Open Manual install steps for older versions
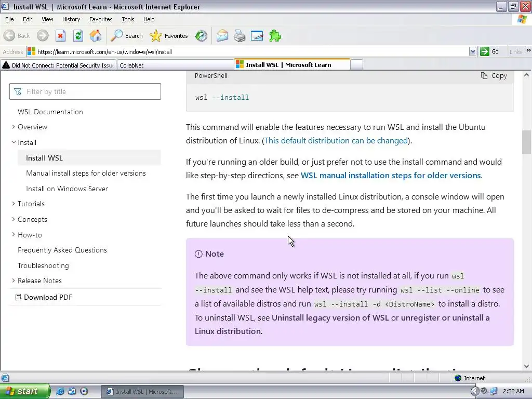Viewport: 532px width, 399px height. pyautogui.click(x=86, y=173)
